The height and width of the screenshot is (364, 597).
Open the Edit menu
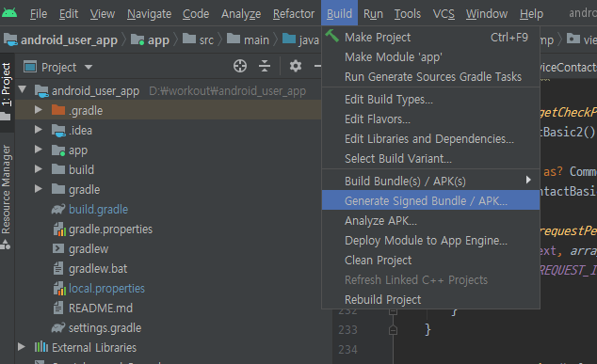(69, 14)
